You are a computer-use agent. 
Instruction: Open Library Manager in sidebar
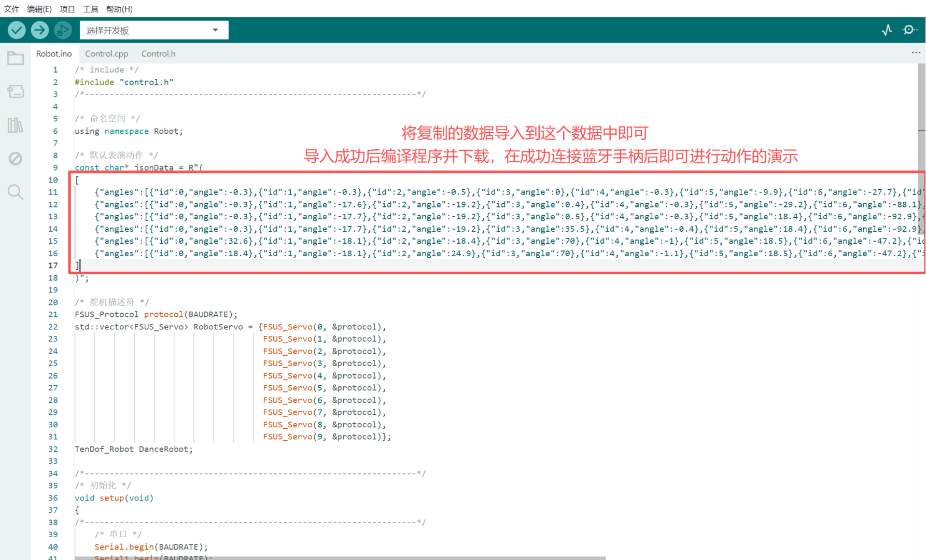[x=16, y=125]
